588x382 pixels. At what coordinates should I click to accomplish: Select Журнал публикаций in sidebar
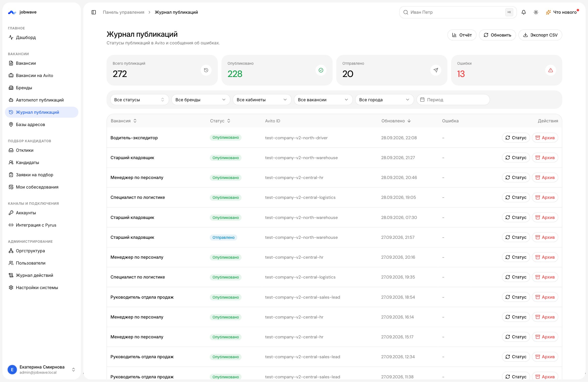pos(41,112)
